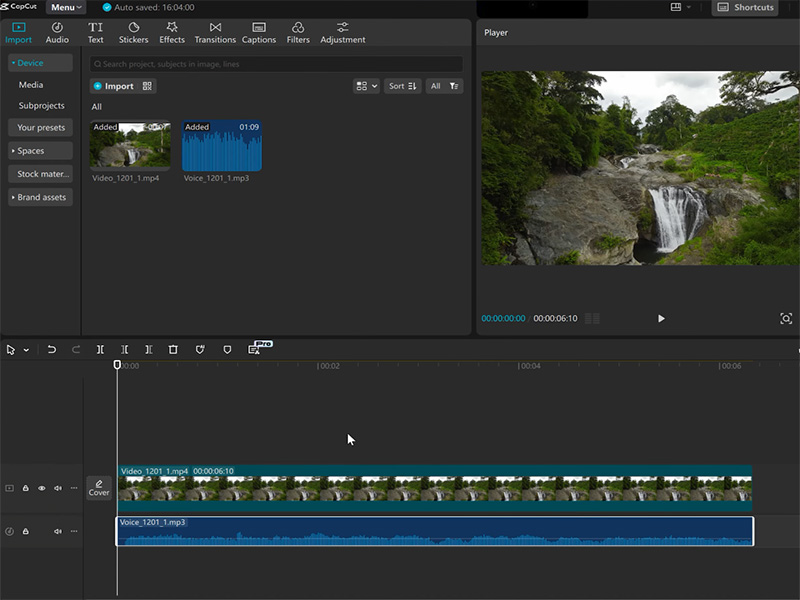The image size is (800, 600).
Task: Click the QR grid icon beside Import
Action: [147, 86]
